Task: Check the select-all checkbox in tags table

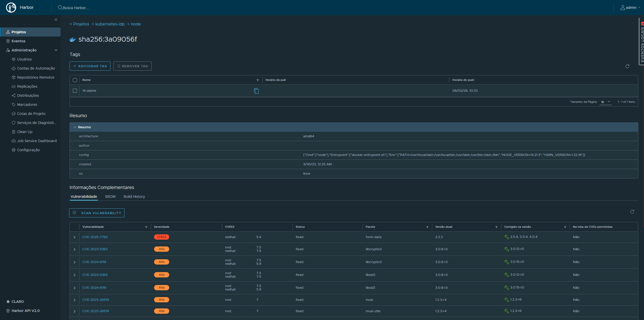Action: coord(75,80)
